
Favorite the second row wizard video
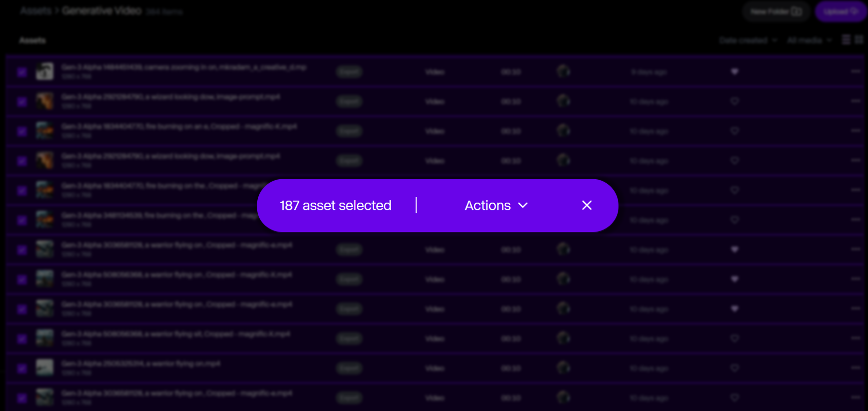click(734, 101)
